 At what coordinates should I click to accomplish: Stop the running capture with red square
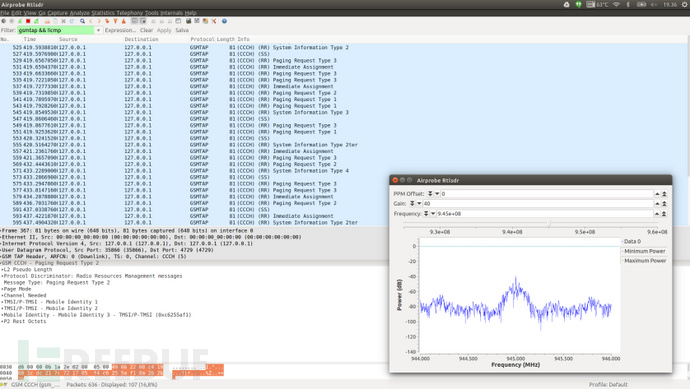28,21
